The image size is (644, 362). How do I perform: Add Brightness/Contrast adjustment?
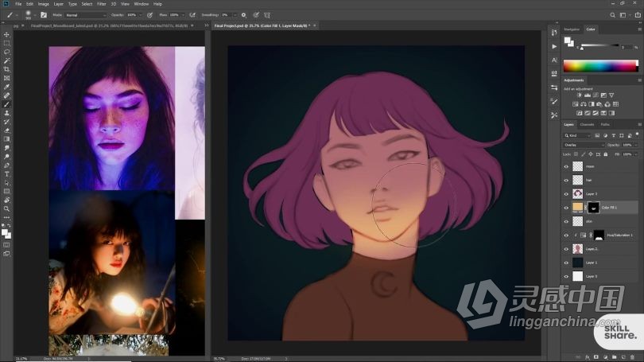click(x=579, y=95)
